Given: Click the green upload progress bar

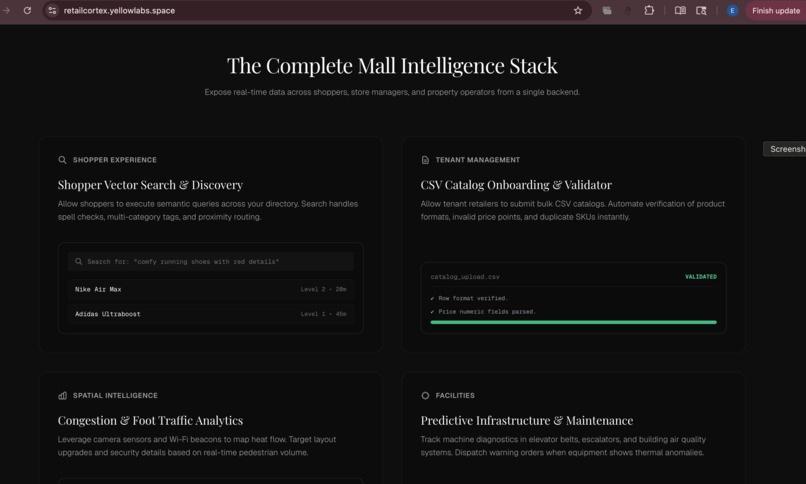Looking at the screenshot, I should click(573, 322).
